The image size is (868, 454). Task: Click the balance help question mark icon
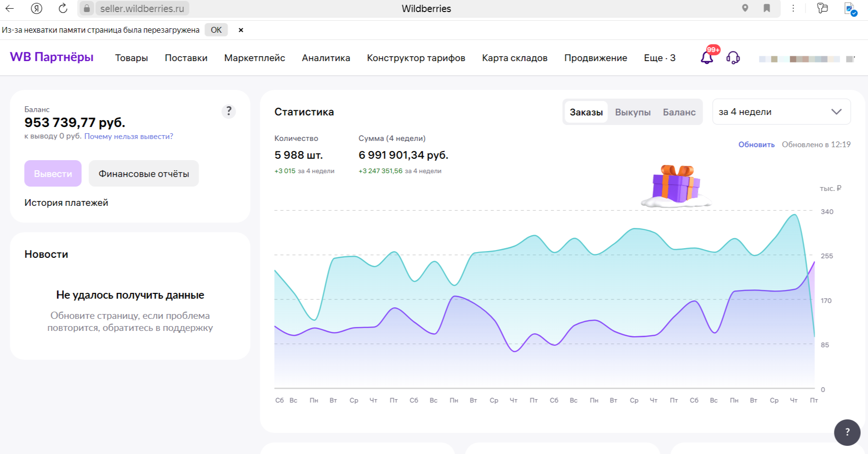coord(228,111)
